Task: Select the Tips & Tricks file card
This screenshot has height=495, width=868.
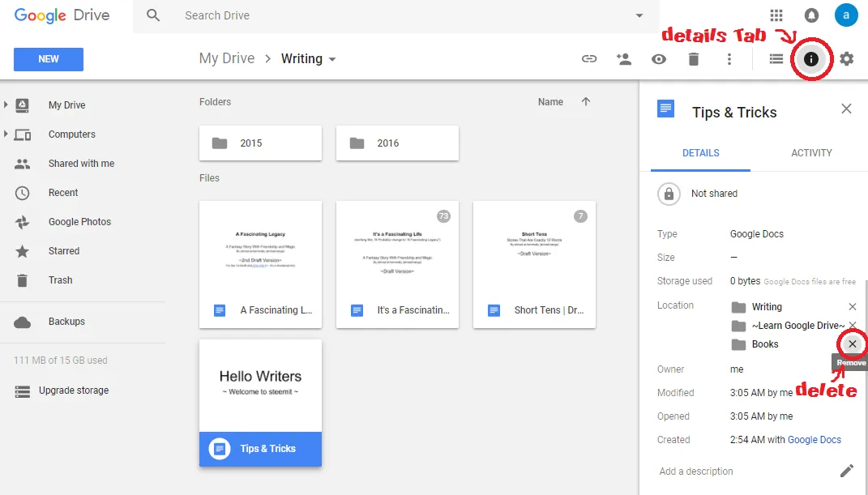Action: click(260, 403)
